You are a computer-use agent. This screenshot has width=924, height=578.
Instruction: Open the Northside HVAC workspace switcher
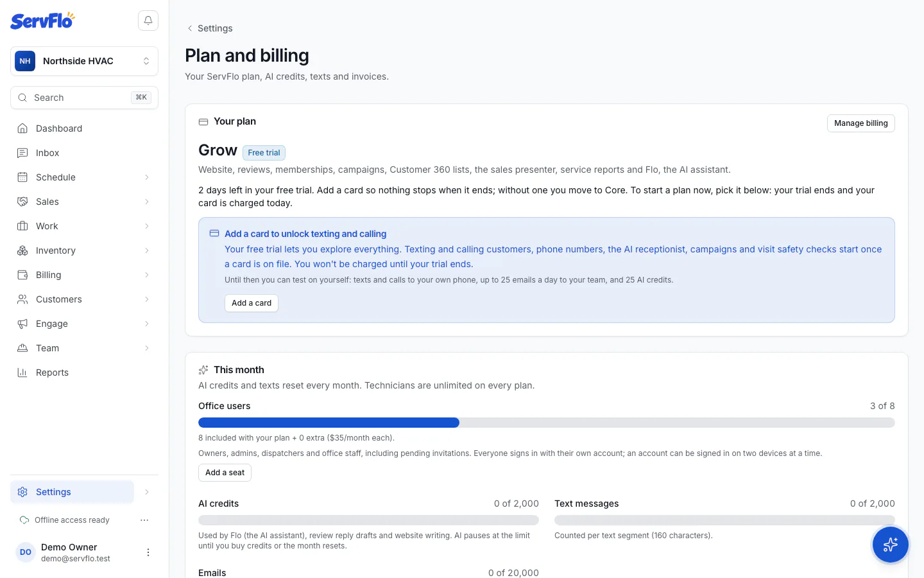tap(84, 61)
